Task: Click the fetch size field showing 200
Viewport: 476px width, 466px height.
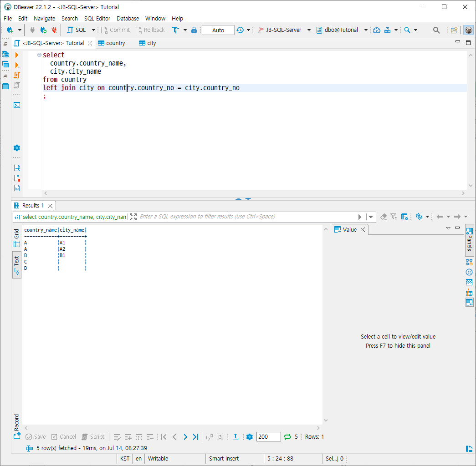Action: 268,437
